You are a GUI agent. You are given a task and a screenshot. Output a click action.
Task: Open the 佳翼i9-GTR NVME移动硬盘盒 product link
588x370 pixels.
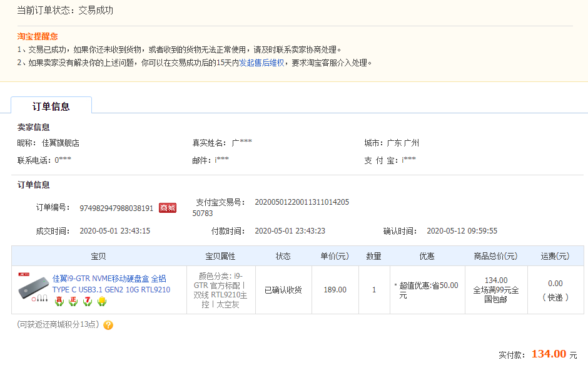[x=111, y=284]
